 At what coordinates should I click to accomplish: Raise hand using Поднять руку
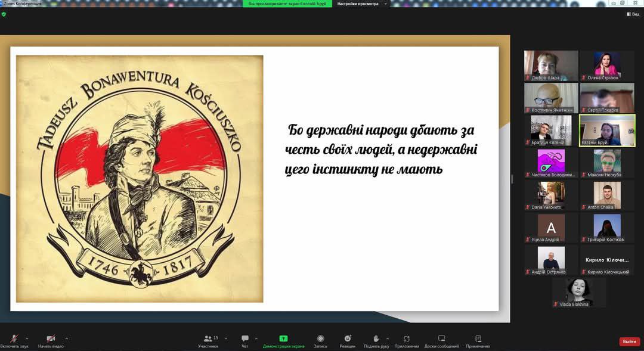click(x=376, y=341)
